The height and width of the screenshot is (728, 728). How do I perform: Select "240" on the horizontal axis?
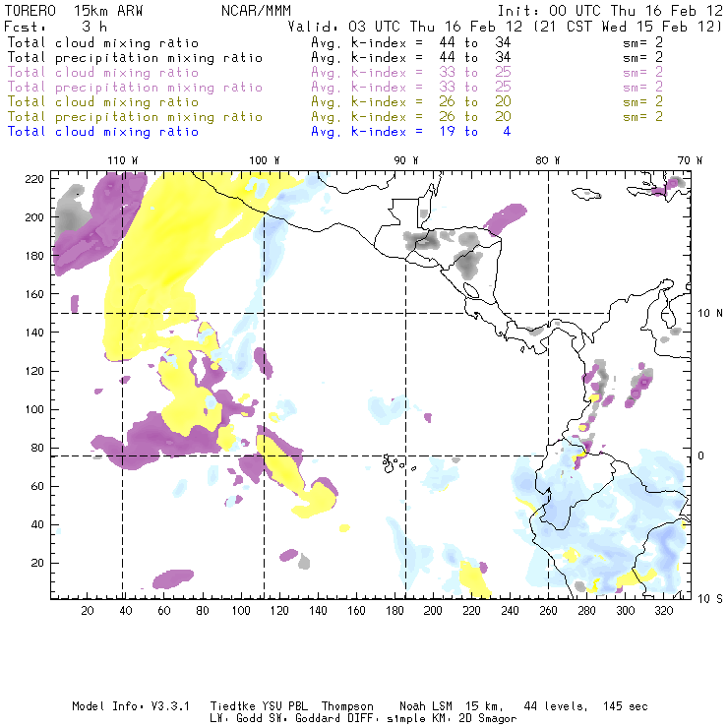[x=510, y=611]
